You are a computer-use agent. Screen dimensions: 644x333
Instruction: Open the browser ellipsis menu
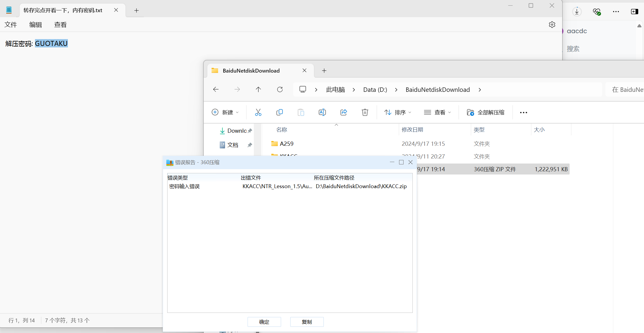click(616, 12)
